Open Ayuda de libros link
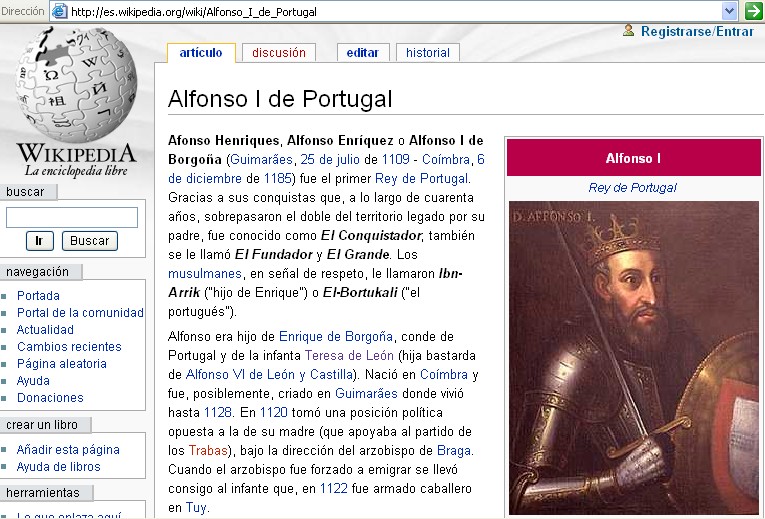 [59, 467]
